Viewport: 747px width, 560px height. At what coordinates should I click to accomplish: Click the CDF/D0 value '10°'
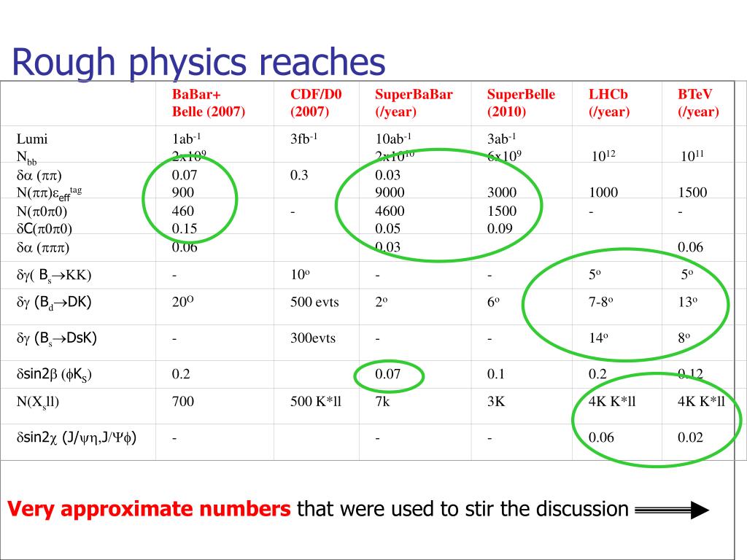pos(300,274)
